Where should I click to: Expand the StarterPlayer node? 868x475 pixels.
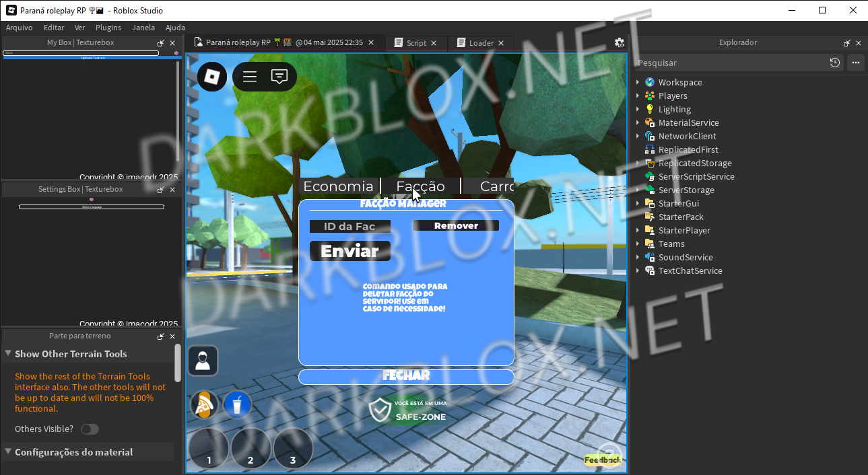coord(638,230)
